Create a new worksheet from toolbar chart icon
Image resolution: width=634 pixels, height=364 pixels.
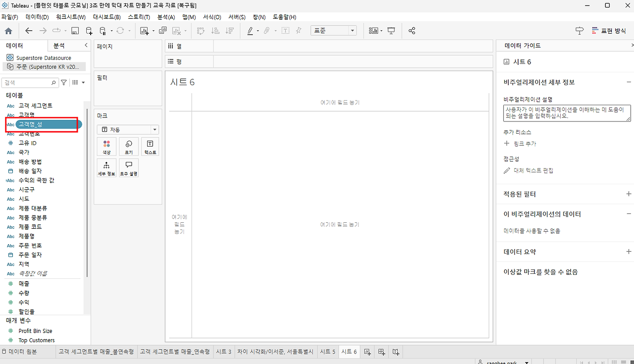pyautogui.click(x=144, y=31)
